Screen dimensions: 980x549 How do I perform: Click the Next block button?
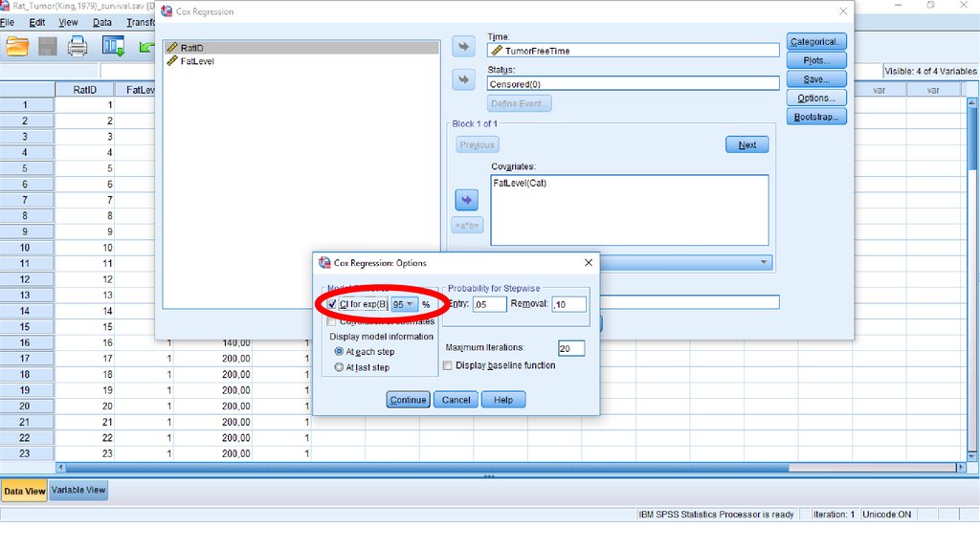[x=746, y=144]
